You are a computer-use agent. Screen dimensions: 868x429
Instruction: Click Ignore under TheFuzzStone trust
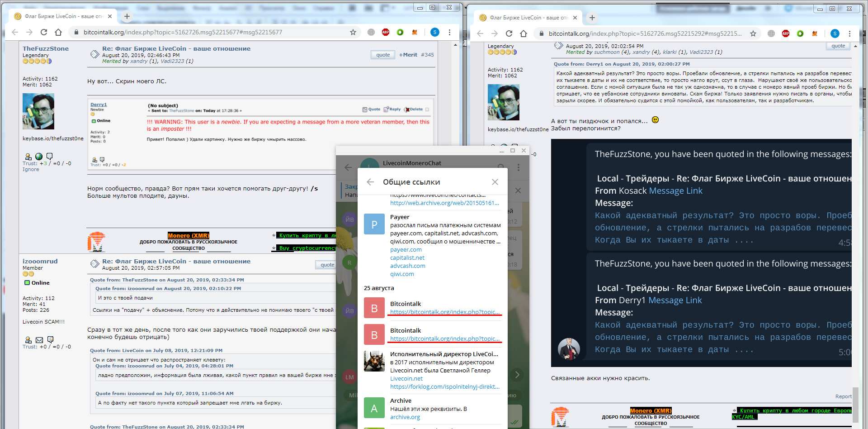click(31, 169)
